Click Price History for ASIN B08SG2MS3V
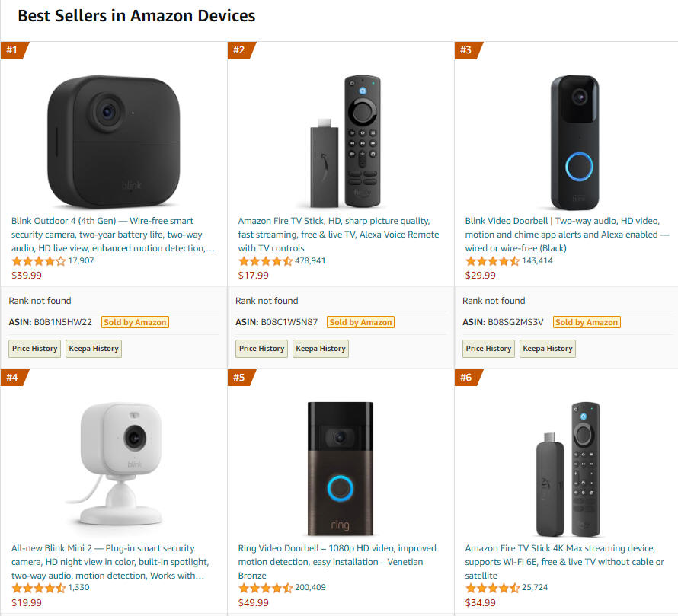 tap(488, 349)
